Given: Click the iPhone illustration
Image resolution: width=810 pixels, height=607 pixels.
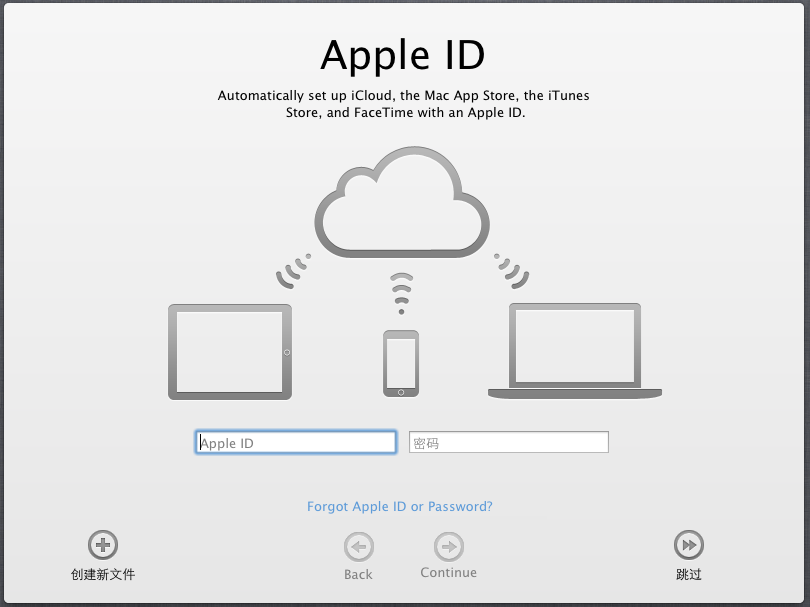Looking at the screenshot, I should click(x=401, y=363).
